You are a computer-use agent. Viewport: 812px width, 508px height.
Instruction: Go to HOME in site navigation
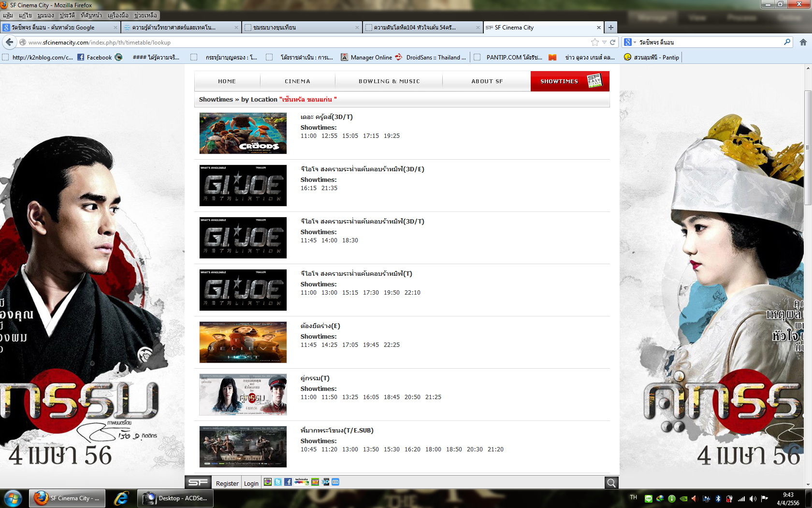click(x=227, y=81)
